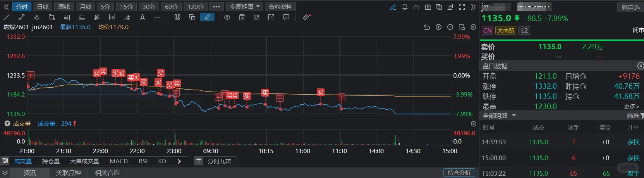Select the rectangle shape drawing tool
This screenshot has width=644, height=178.
[52, 17]
